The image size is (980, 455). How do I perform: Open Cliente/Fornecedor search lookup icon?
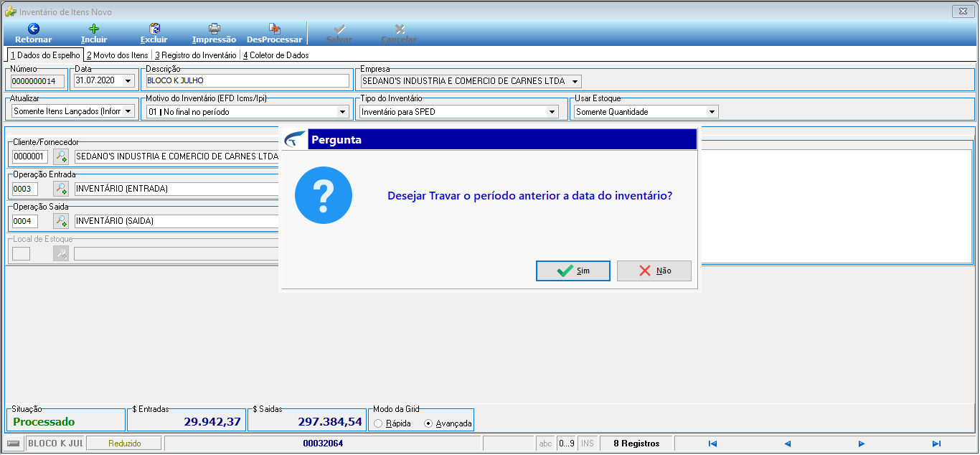tap(61, 156)
